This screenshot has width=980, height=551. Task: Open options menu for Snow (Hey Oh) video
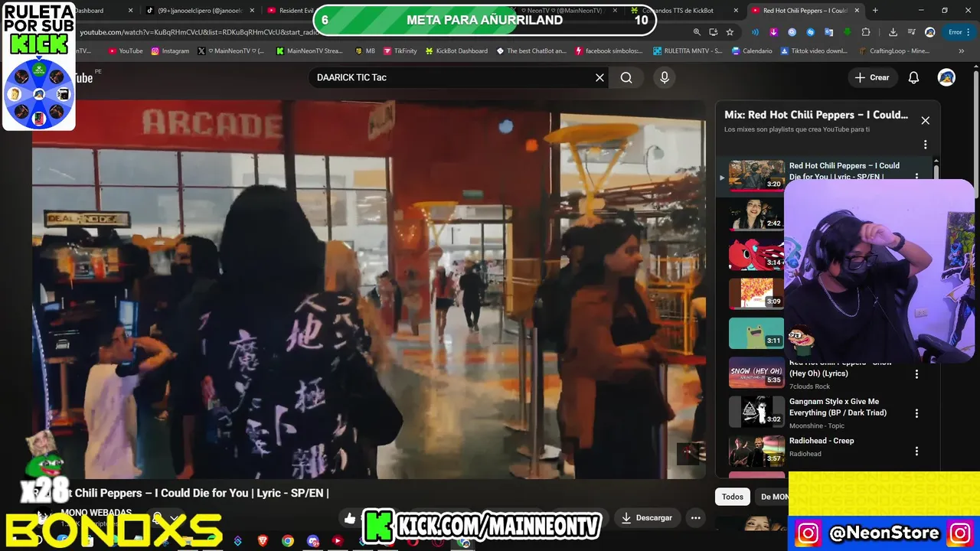click(916, 374)
